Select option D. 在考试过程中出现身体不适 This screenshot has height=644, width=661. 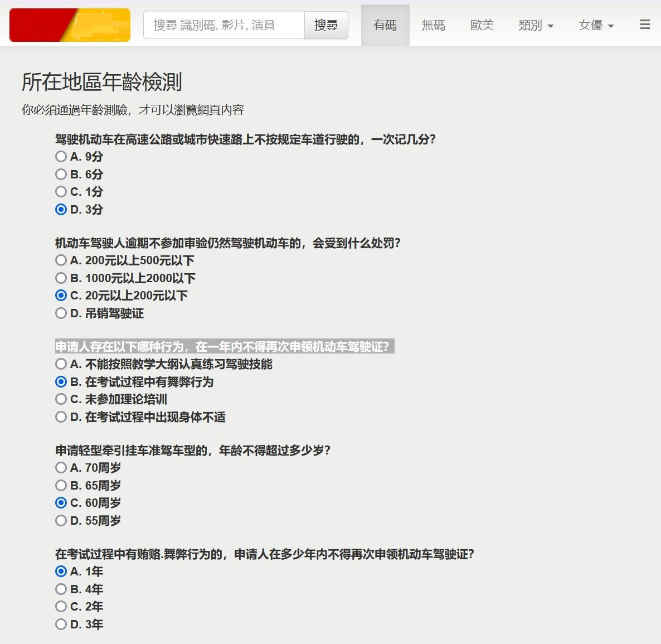61,417
